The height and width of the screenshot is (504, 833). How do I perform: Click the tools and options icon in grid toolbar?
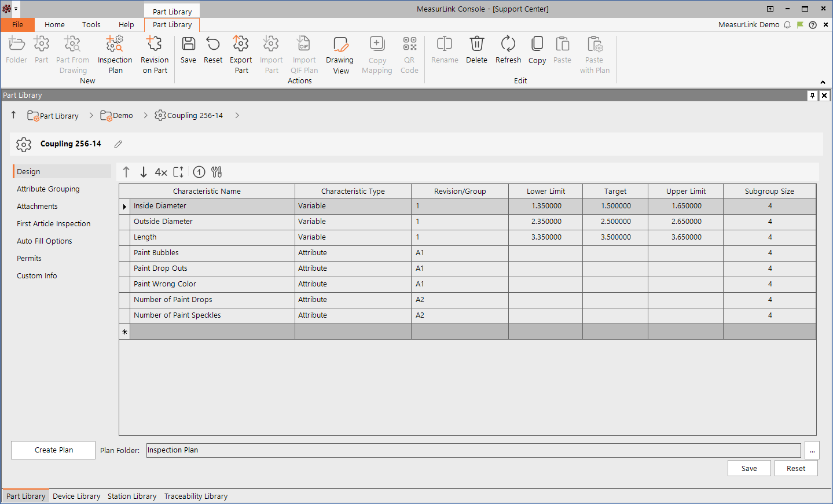tap(216, 172)
